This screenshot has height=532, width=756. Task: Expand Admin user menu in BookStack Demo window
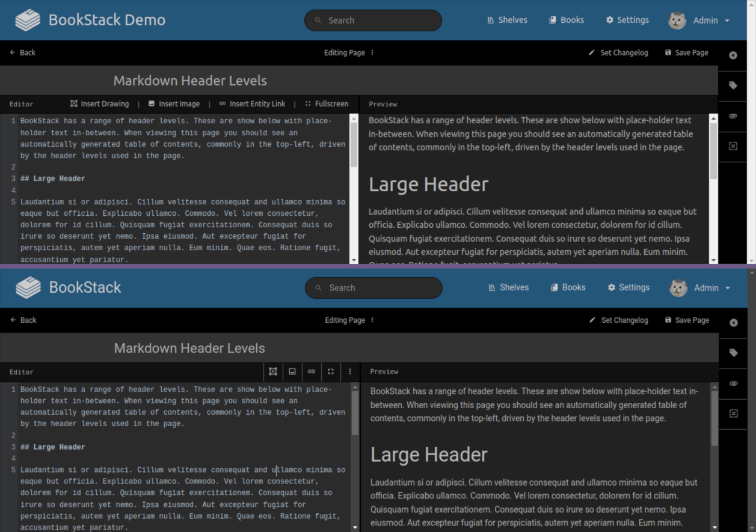[699, 20]
